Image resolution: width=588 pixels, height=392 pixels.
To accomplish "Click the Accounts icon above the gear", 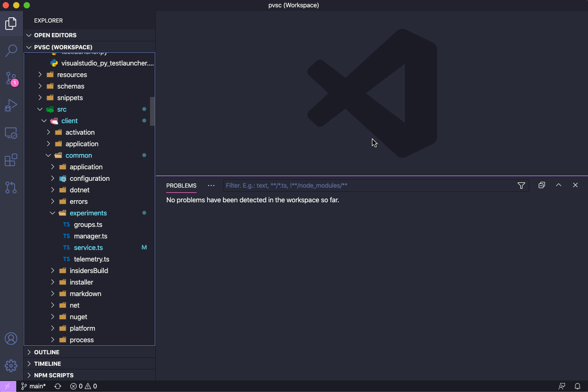I will (x=11, y=339).
